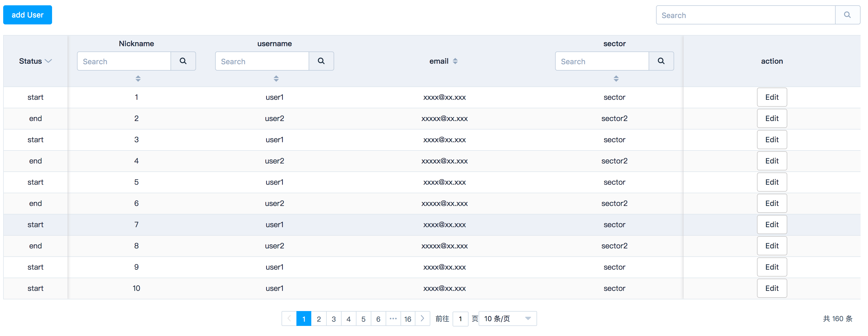The height and width of the screenshot is (336, 868).
Task: Click the ellipsis to reveal hidden pages
Action: tap(393, 318)
